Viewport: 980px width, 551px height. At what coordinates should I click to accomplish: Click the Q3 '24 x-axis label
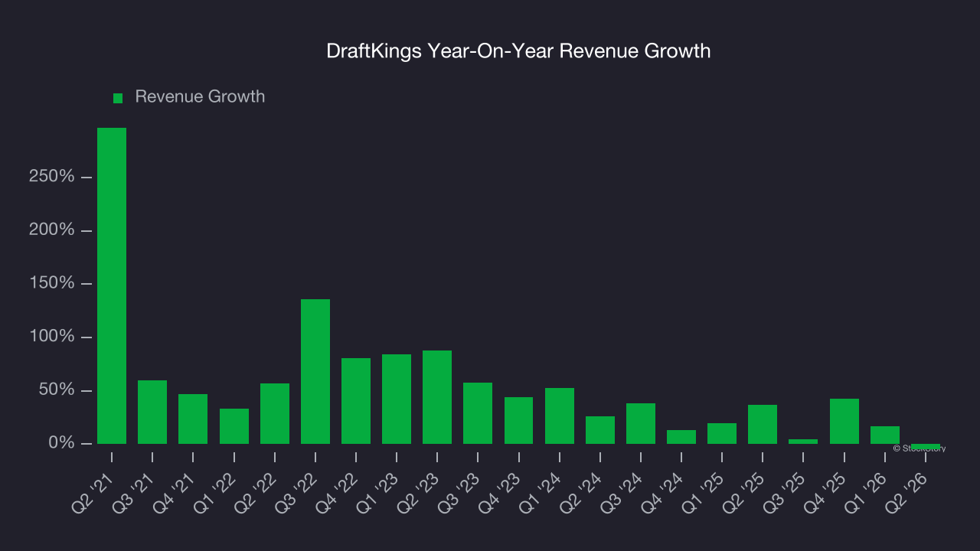click(622, 494)
